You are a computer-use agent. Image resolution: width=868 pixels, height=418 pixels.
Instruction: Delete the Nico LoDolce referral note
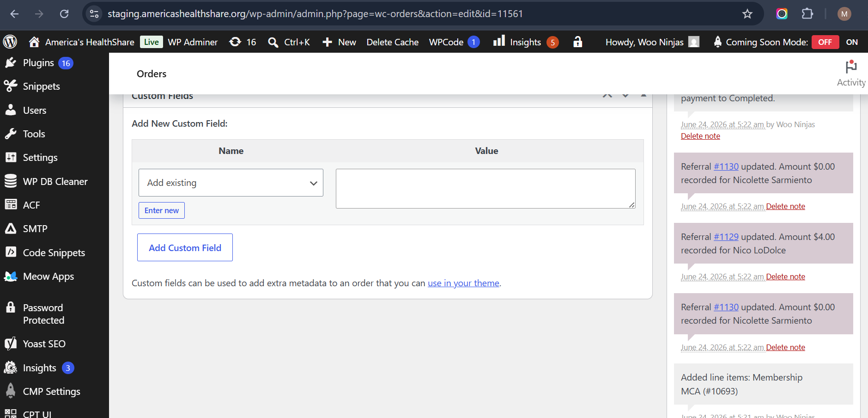785,277
